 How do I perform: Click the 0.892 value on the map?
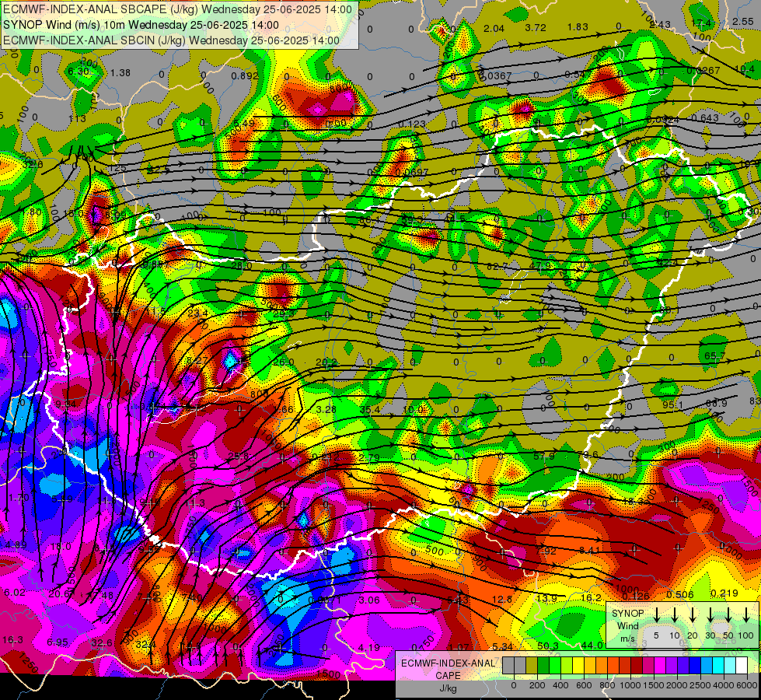tap(245, 75)
